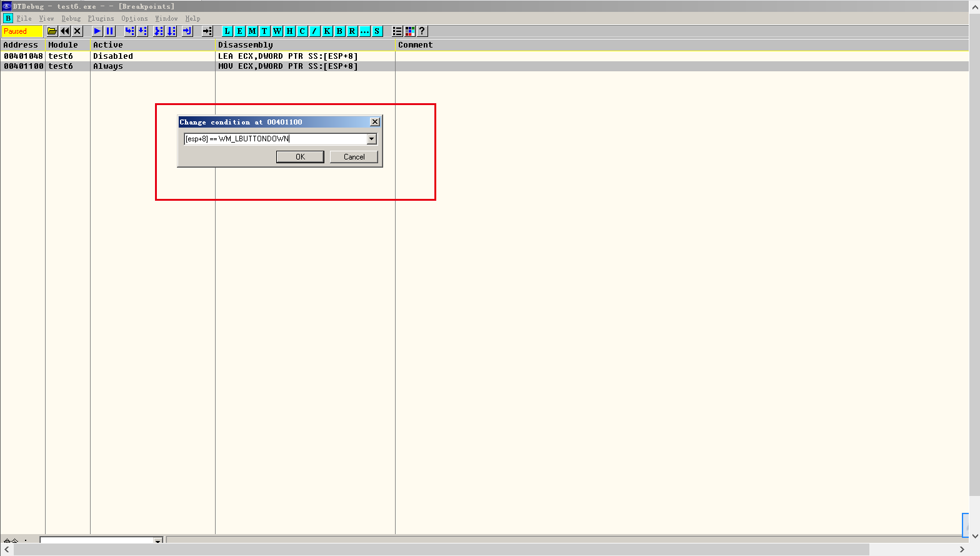Open the Options menu
This screenshot has height=556, width=980.
point(135,19)
